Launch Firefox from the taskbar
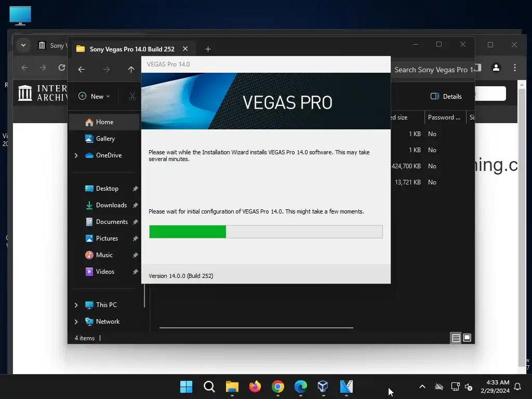 [255, 387]
